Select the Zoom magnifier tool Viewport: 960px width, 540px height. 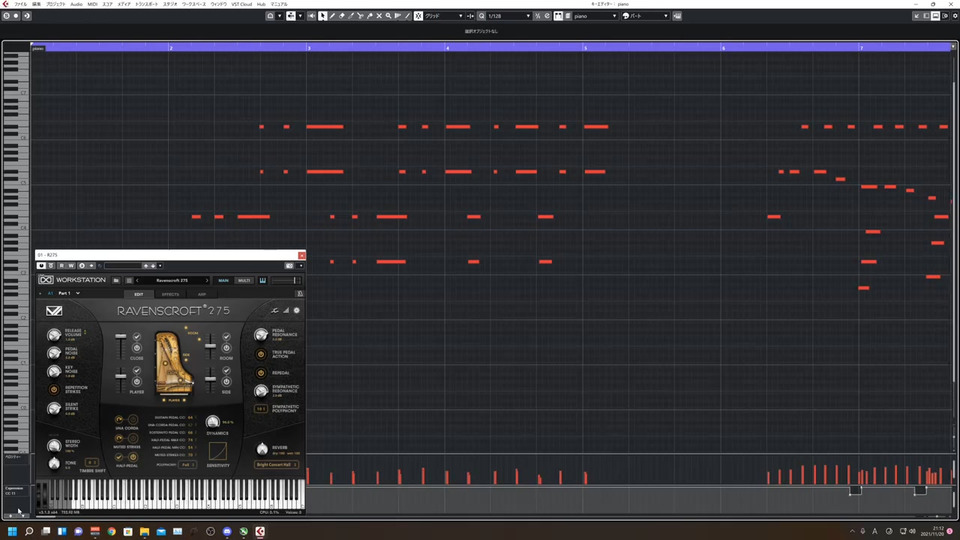pyautogui.click(x=388, y=16)
